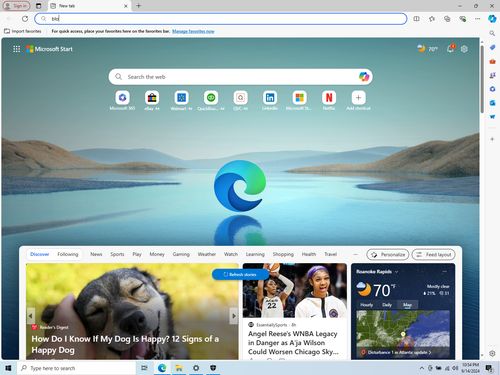500x375 pixels.
Task: Show next story with right arrow
Action: 234,316
